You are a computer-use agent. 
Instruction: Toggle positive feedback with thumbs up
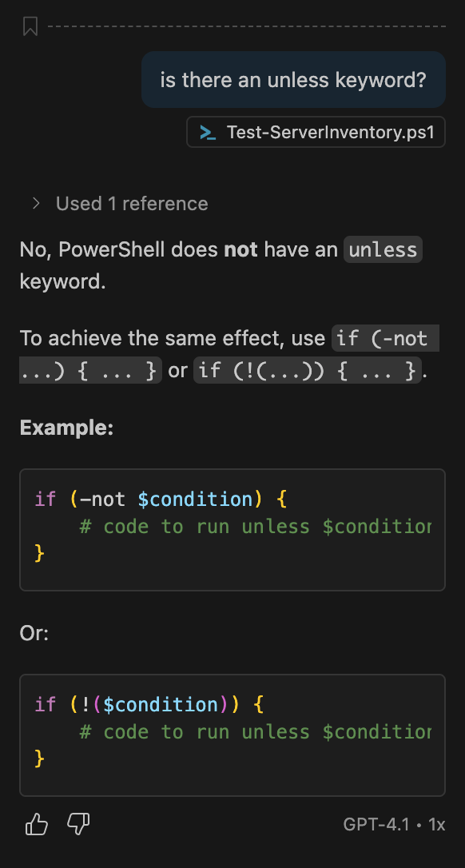tap(35, 824)
